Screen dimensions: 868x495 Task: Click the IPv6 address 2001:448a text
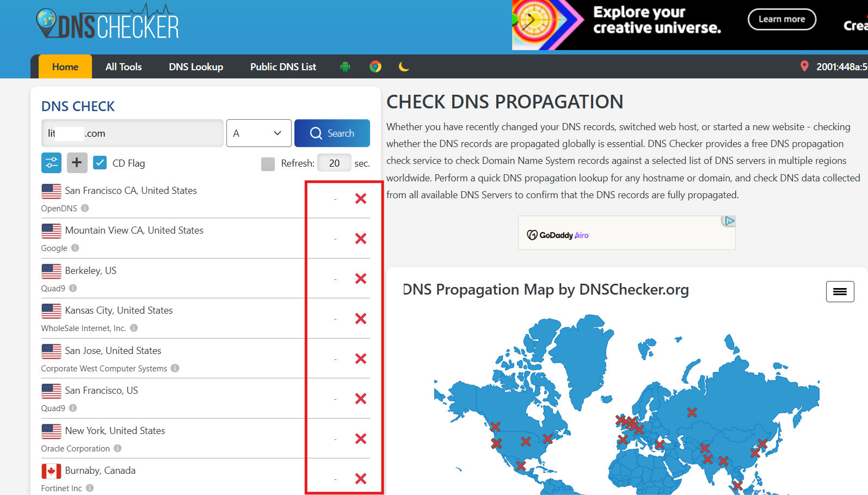click(842, 66)
